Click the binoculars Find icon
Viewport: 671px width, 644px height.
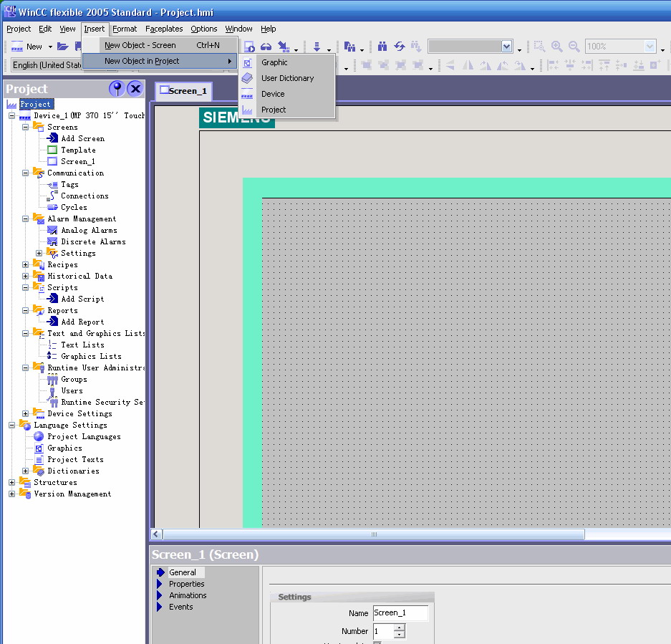[x=382, y=47]
